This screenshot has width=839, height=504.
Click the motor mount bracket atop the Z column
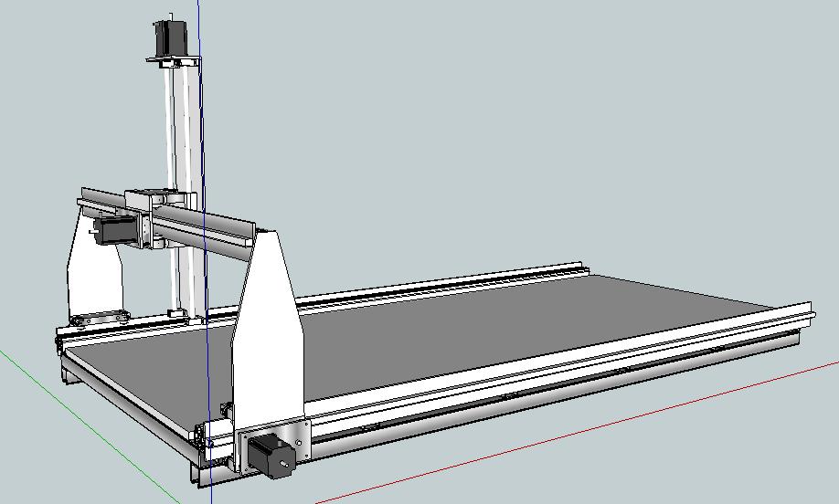(174, 61)
